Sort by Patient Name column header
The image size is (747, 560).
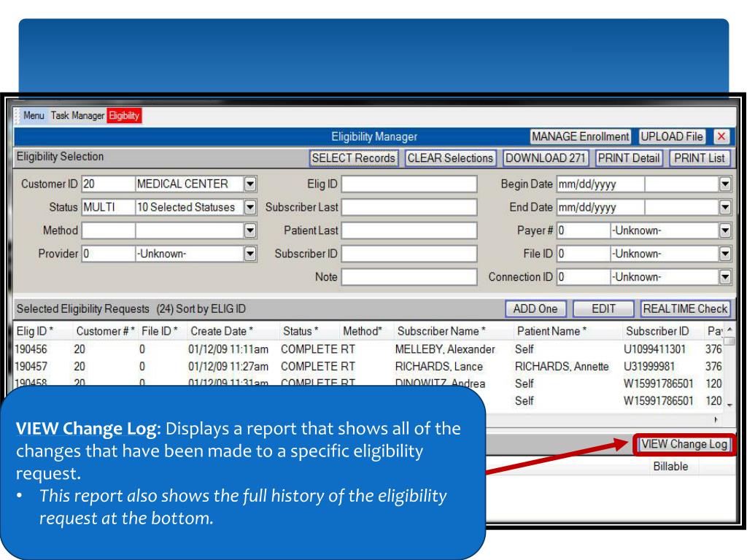pos(551,332)
